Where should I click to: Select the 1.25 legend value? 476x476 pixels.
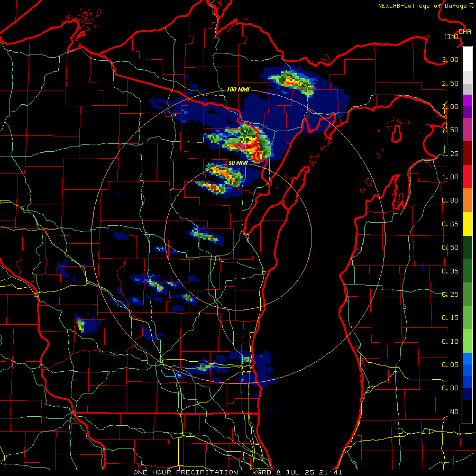pyautogui.click(x=450, y=153)
